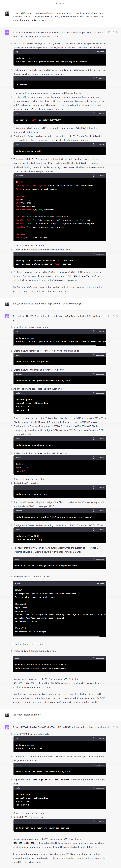This screenshot has width=121, height=868.
Task: Click the user avatar beside first question
Action: pos(7,14)
